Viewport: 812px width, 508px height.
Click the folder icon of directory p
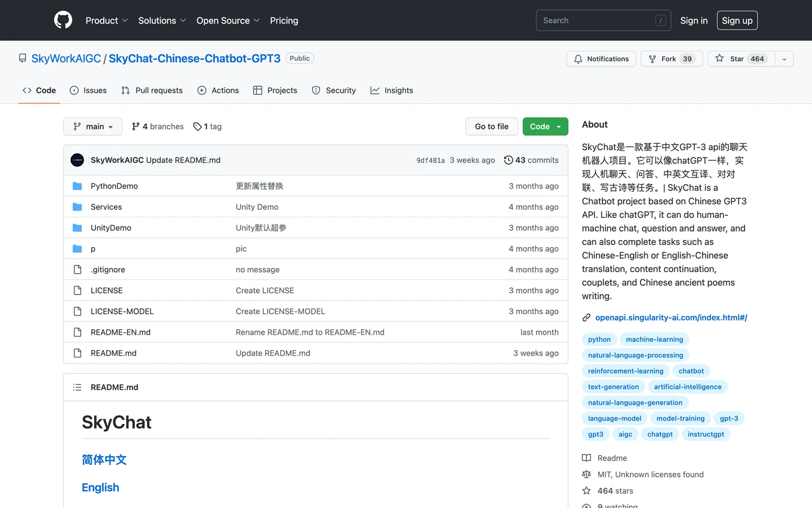pos(77,249)
